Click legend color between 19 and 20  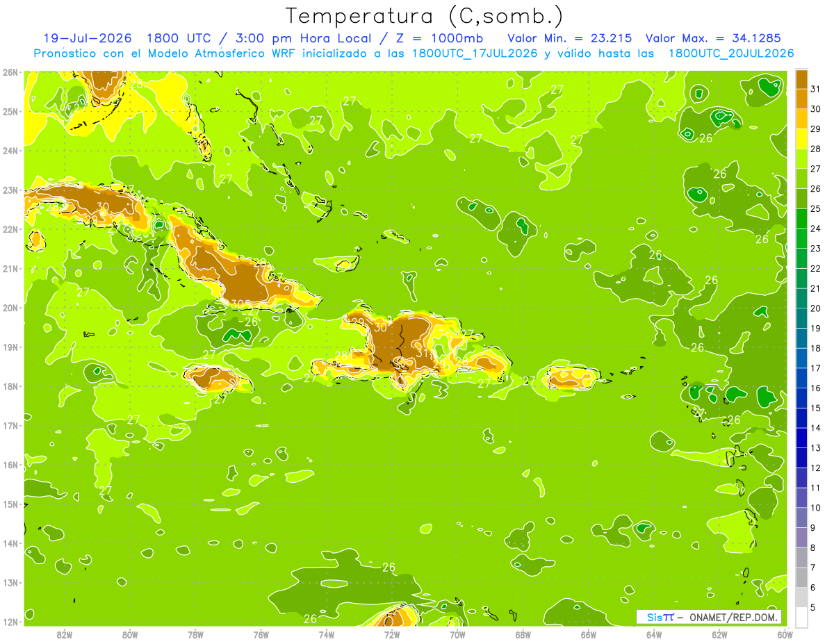801,318
